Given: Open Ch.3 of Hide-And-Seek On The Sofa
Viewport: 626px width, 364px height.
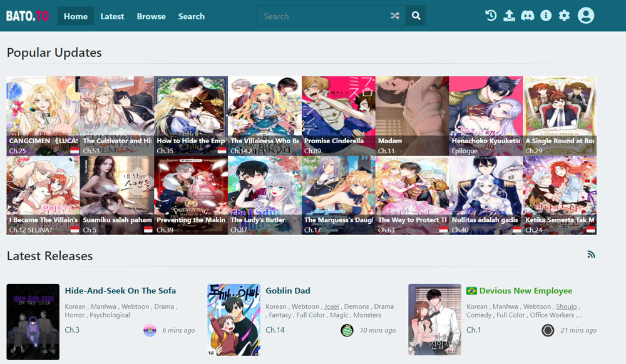Looking at the screenshot, I should tap(72, 330).
